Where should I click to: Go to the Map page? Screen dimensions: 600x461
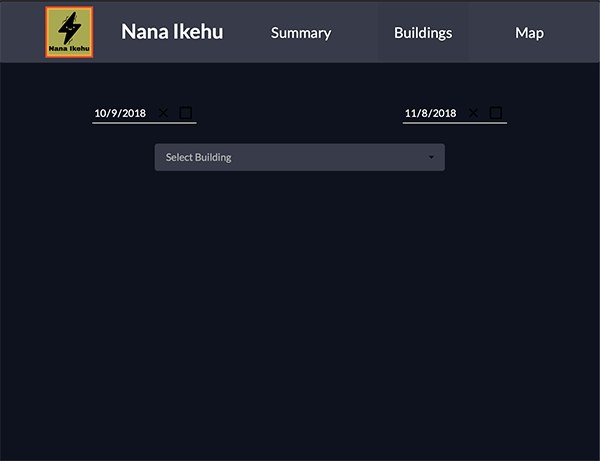click(x=530, y=33)
